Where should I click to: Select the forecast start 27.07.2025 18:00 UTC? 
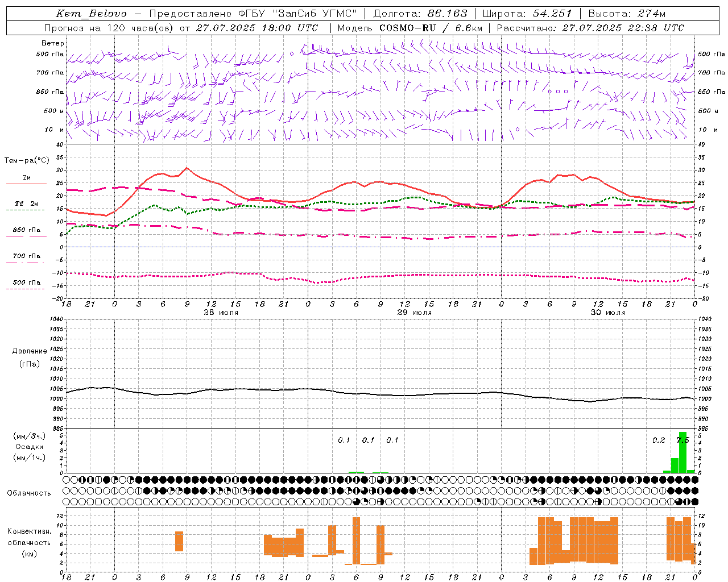click(x=257, y=28)
